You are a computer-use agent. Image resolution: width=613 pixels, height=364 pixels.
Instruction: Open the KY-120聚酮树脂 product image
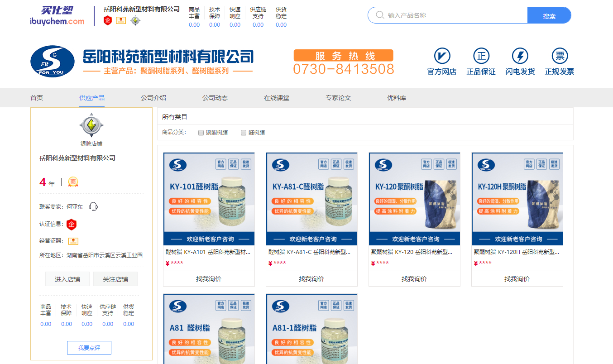point(414,199)
